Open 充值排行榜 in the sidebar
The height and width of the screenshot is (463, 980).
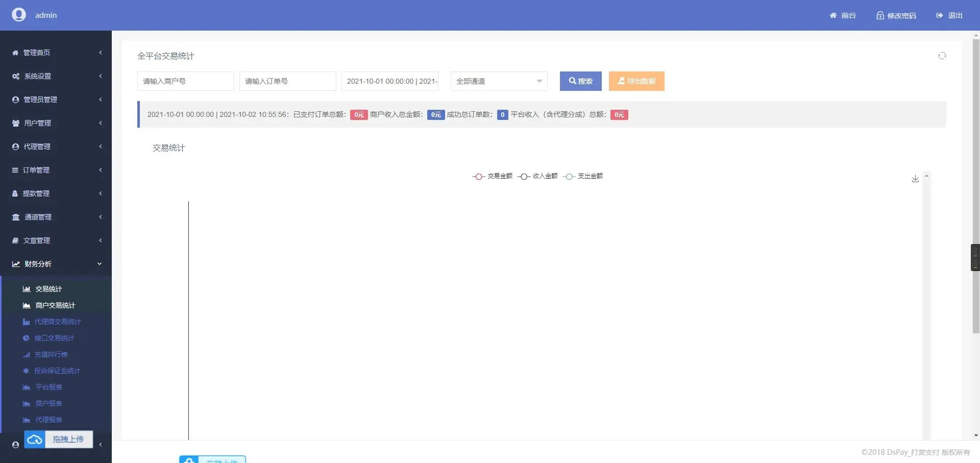pos(51,354)
